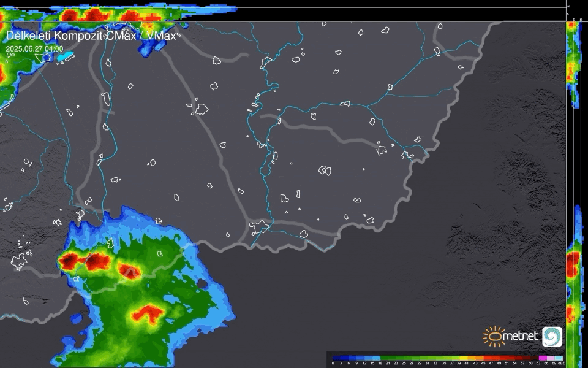Click the dark red 57 dBZ legend swatch
The width and height of the screenshot is (588, 368).
[x=526, y=358]
